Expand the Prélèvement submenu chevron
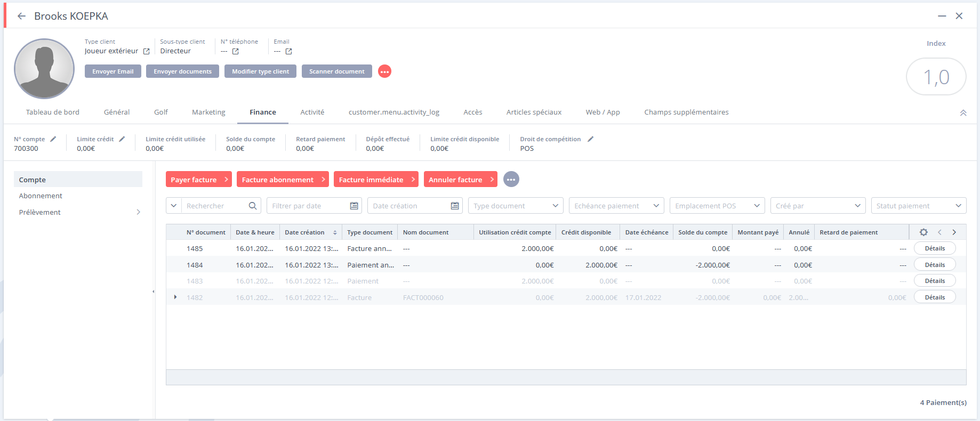This screenshot has height=421, width=980. [138, 212]
